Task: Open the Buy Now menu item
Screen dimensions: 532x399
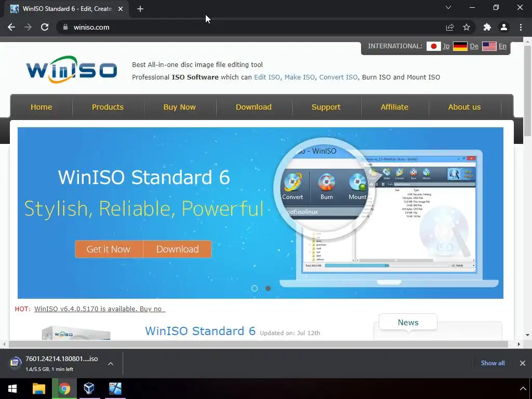Action: tap(179, 107)
